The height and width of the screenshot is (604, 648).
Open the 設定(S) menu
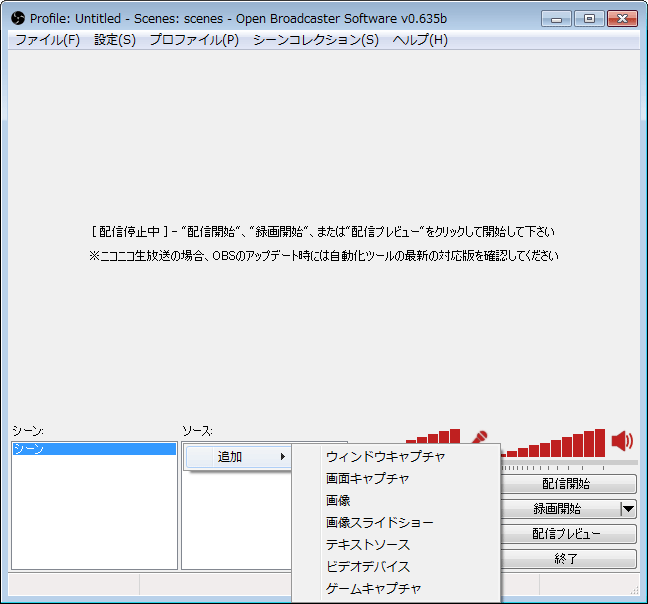115,40
